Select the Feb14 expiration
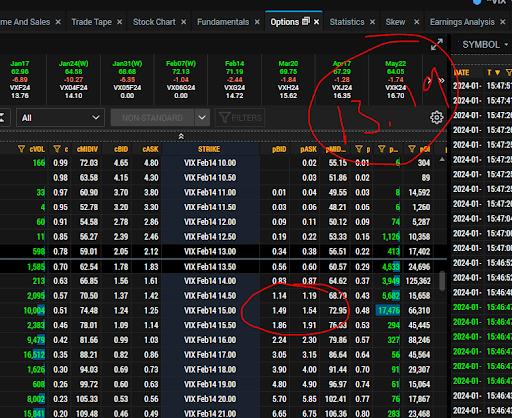The height and width of the screenshot is (418, 512). 234,79
